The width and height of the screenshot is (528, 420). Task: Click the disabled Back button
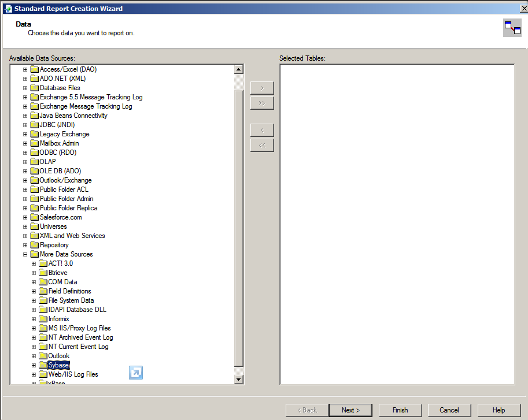[x=307, y=410]
